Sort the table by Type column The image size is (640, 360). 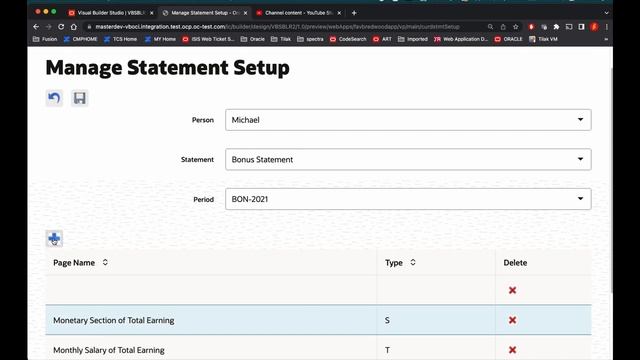click(413, 262)
